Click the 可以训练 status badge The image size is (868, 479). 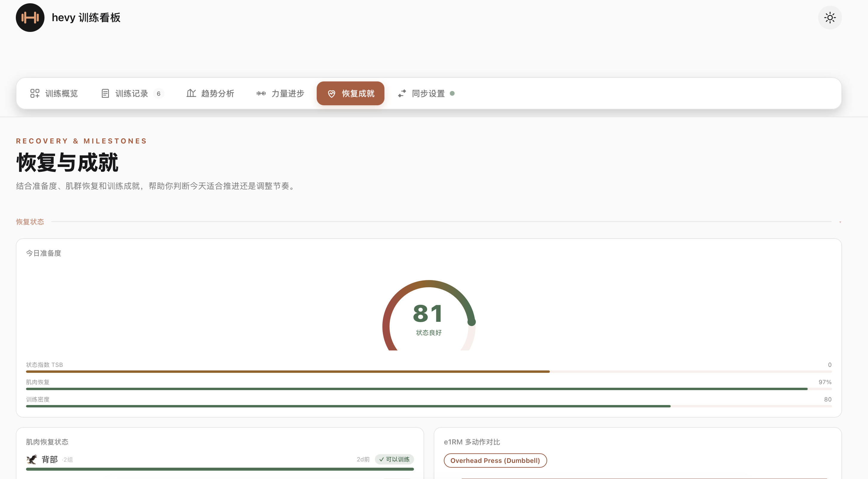tap(394, 460)
